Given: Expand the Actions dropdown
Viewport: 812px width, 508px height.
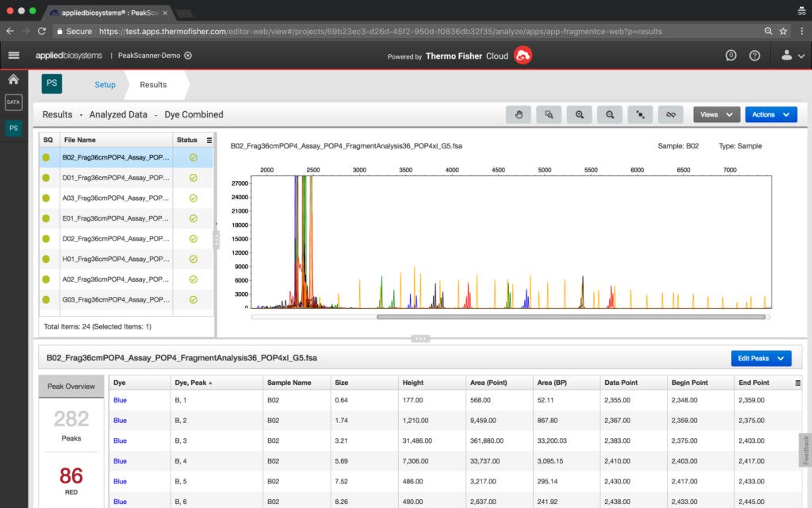Looking at the screenshot, I should 771,114.
